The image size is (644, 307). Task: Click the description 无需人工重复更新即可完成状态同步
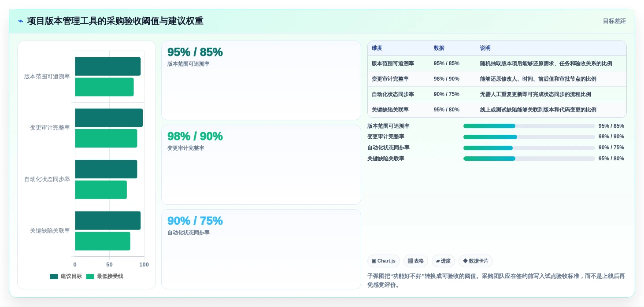click(536, 94)
